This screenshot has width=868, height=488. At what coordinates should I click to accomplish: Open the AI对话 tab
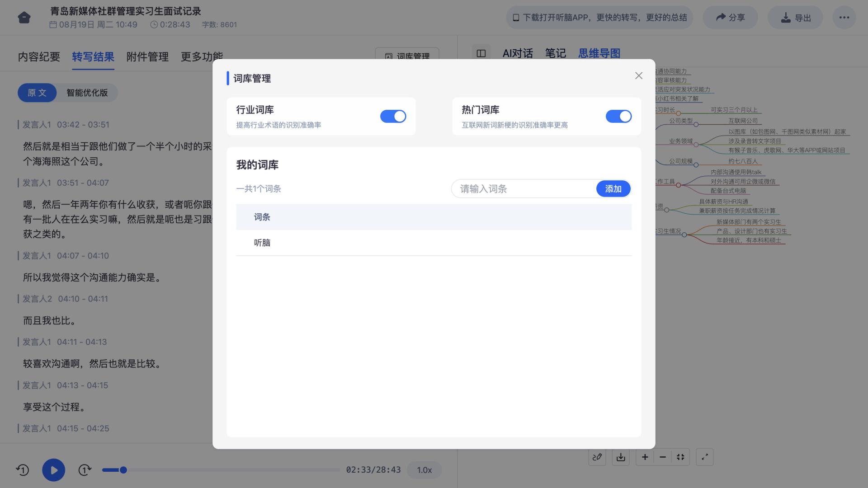tap(517, 53)
